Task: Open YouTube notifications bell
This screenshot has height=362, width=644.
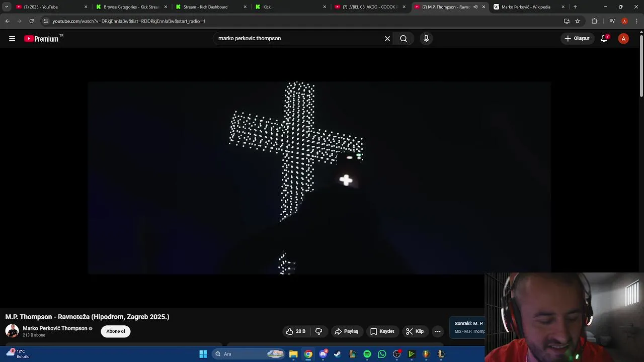Action: (605, 39)
